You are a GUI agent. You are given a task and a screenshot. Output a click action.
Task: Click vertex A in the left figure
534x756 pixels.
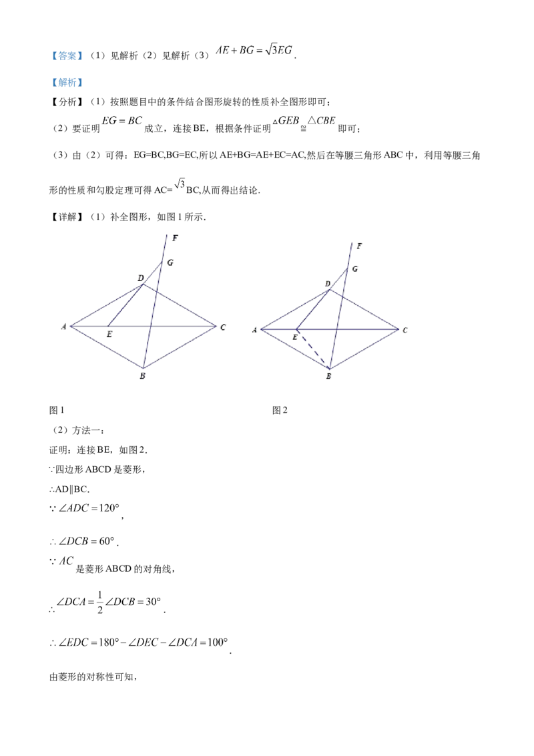coord(63,327)
